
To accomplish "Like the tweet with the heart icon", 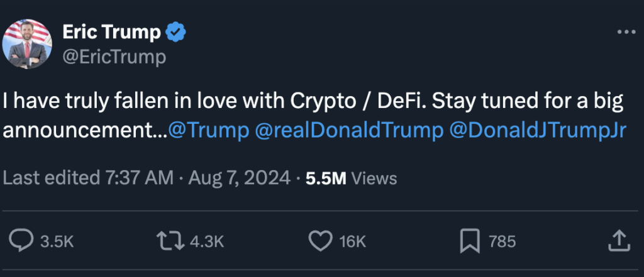I will coord(321,241).
